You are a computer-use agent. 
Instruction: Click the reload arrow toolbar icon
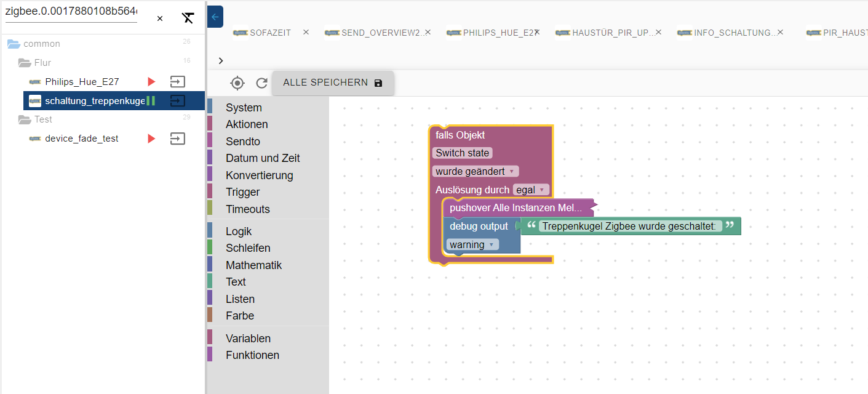coord(262,83)
